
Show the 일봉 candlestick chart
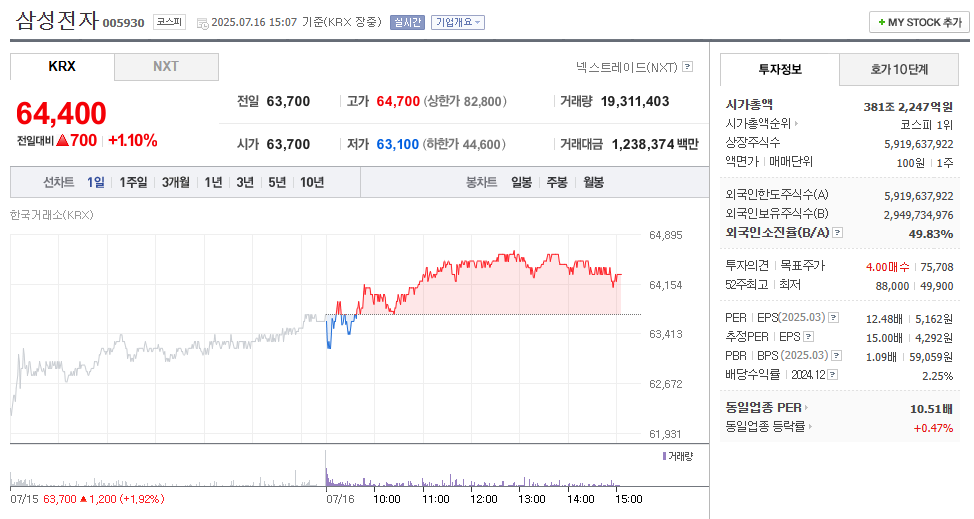pos(521,183)
